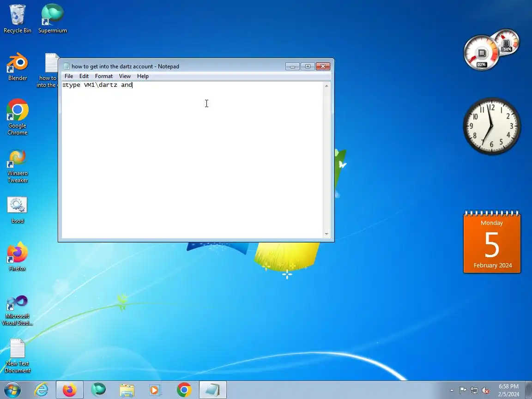Image resolution: width=532 pixels, height=399 pixels.
Task: Click the Notepad scrollbar down arrow
Action: pyautogui.click(x=326, y=234)
